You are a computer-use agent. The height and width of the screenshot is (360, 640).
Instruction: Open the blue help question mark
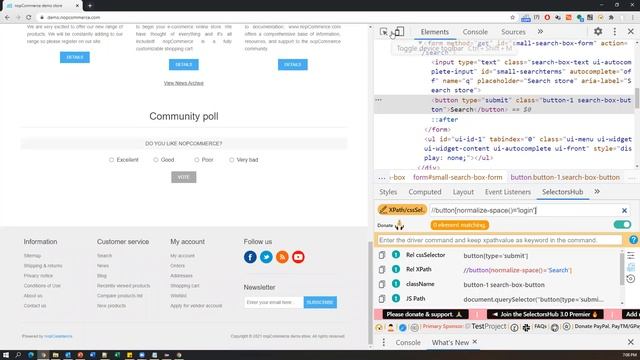(x=633, y=240)
